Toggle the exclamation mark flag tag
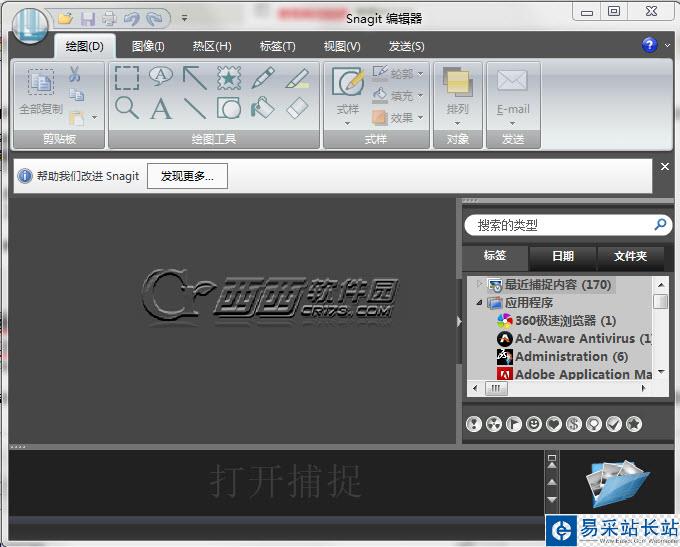 coord(474,424)
